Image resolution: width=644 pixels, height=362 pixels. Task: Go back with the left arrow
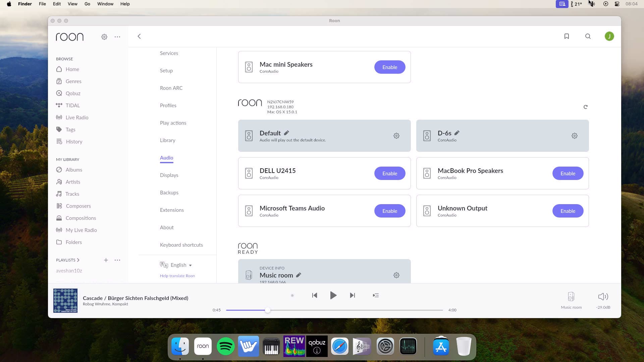click(139, 36)
